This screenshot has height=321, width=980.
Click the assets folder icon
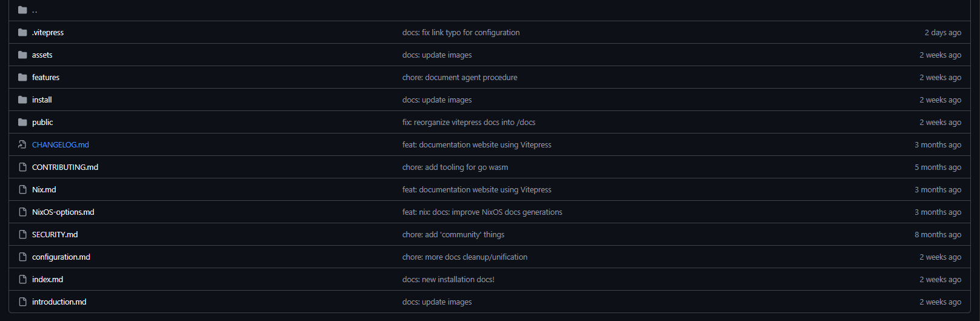pyautogui.click(x=22, y=55)
